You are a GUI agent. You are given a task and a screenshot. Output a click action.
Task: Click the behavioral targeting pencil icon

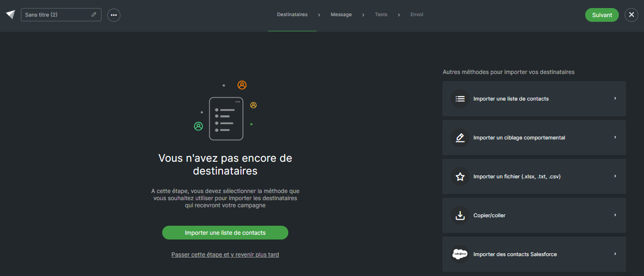[x=460, y=138]
